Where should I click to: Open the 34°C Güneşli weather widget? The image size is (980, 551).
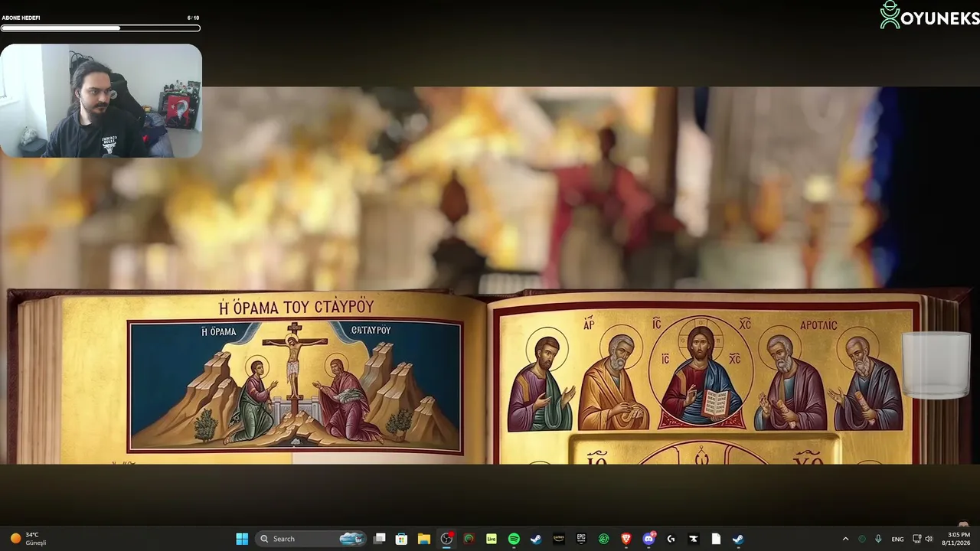click(28, 539)
